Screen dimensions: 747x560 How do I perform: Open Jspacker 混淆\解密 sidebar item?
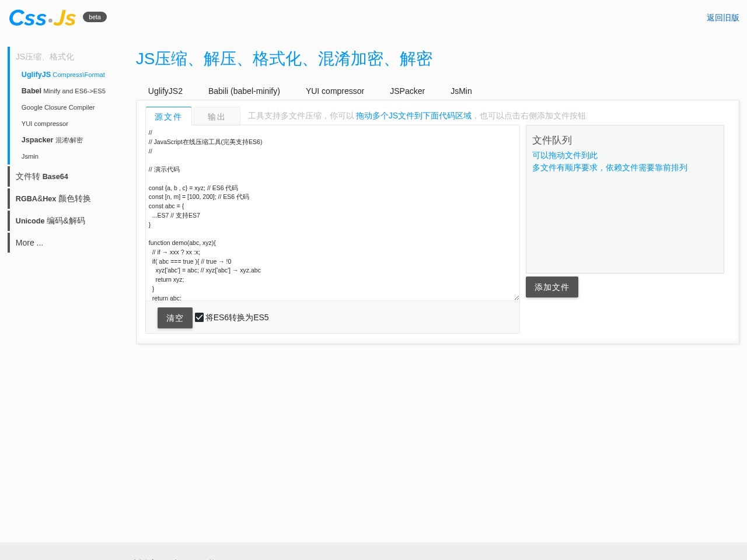tap(52, 140)
